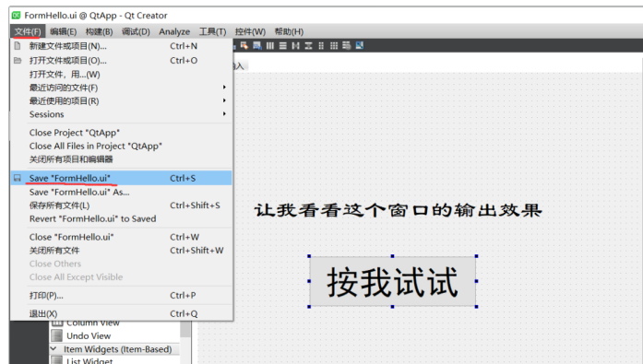This screenshot has width=643, height=364.
Task: Click top-center resize handle of 按我试试 button
Action: coord(392,256)
